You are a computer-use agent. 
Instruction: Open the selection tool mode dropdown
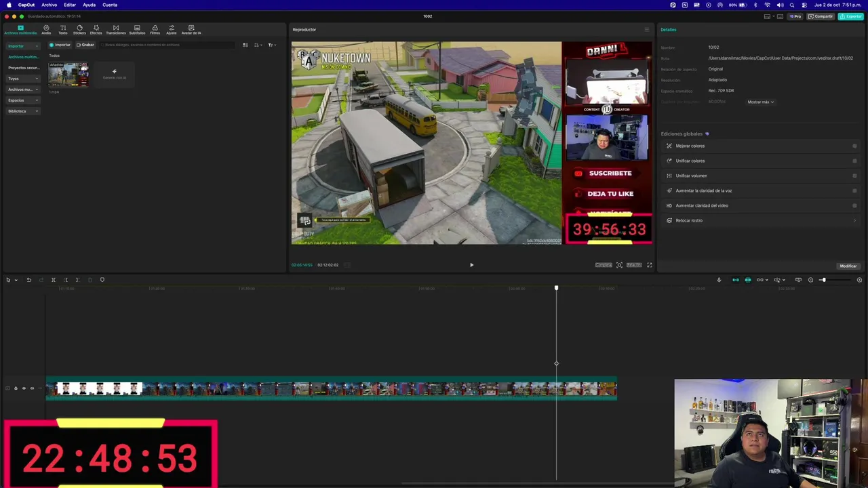pos(16,280)
